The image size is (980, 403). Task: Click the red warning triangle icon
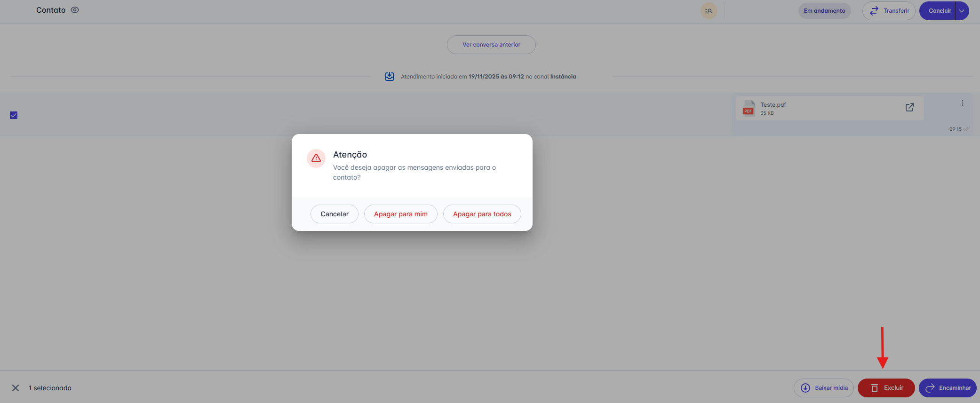click(316, 158)
